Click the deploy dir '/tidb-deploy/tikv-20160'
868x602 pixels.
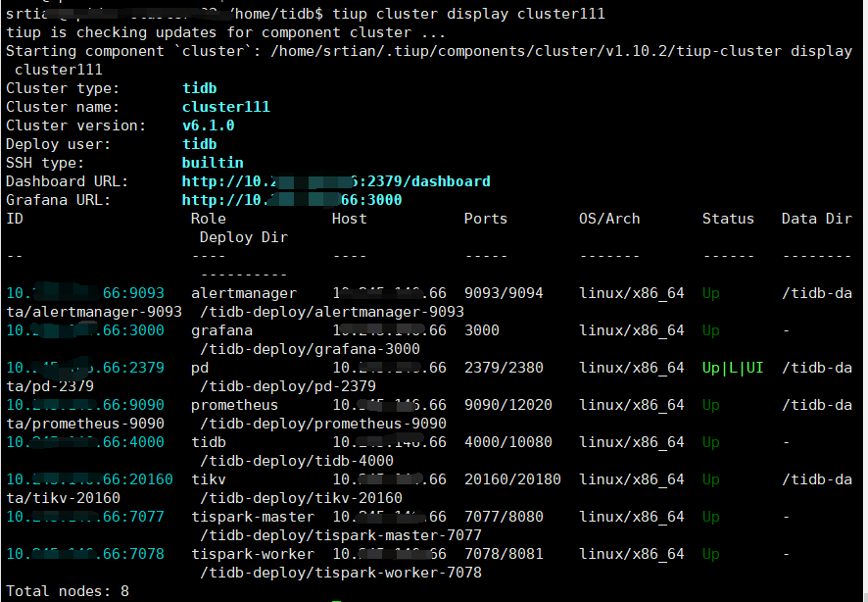(x=301, y=498)
